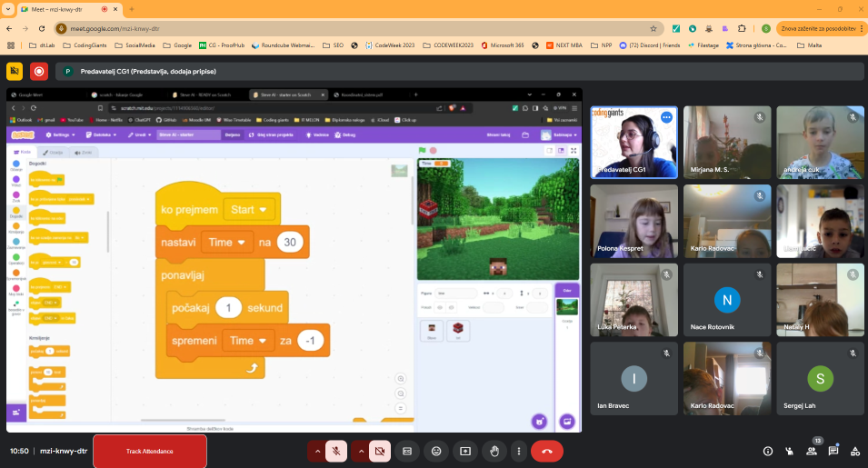Expand microphone audio settings arrow
Image resolution: width=868 pixels, height=468 pixels.
point(316,451)
